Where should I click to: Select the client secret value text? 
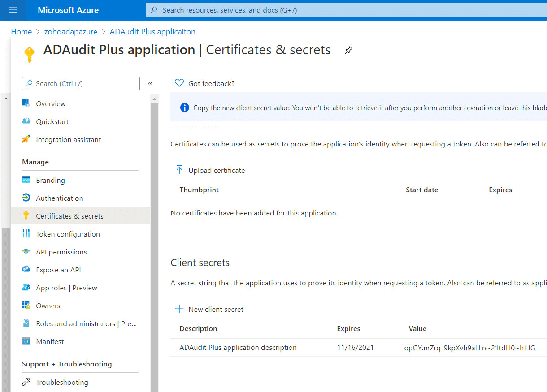[471, 348]
